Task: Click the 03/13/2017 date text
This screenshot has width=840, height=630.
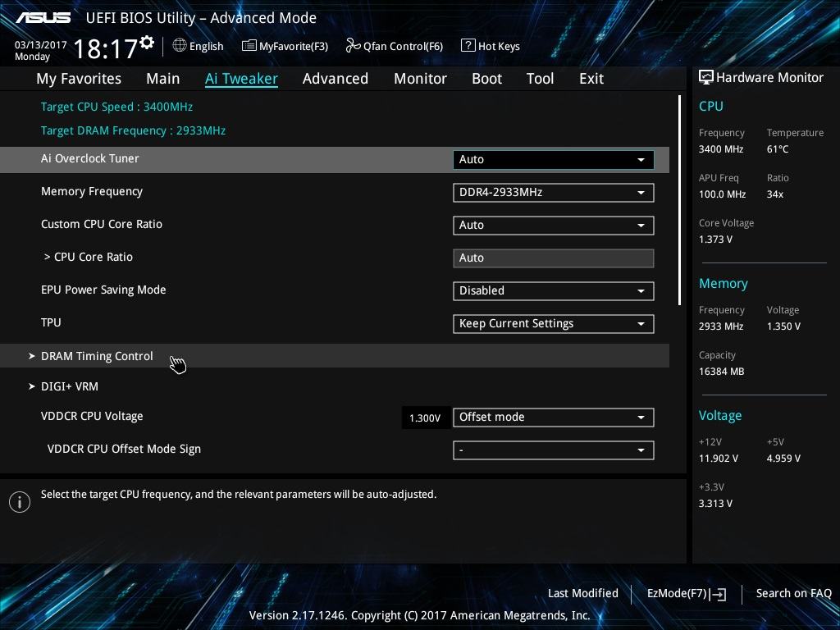Action: pos(41,45)
